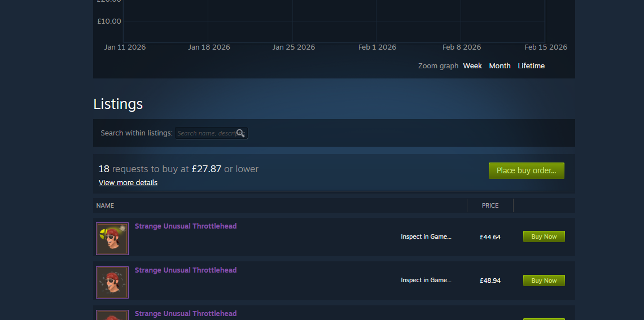Zoom graph to Lifetime

click(x=531, y=65)
